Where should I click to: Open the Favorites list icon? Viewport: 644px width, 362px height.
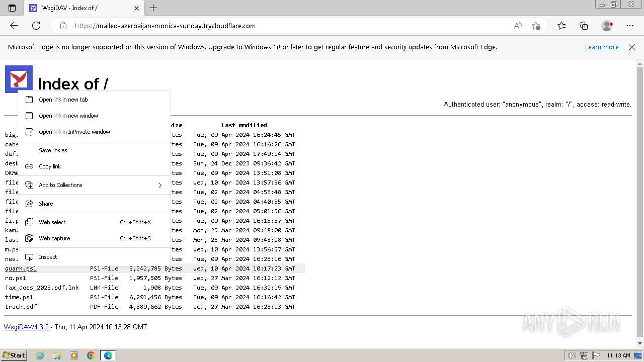(561, 26)
